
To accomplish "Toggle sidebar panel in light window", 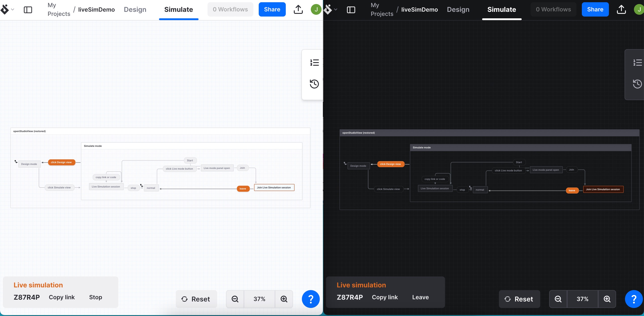I will pos(28,10).
